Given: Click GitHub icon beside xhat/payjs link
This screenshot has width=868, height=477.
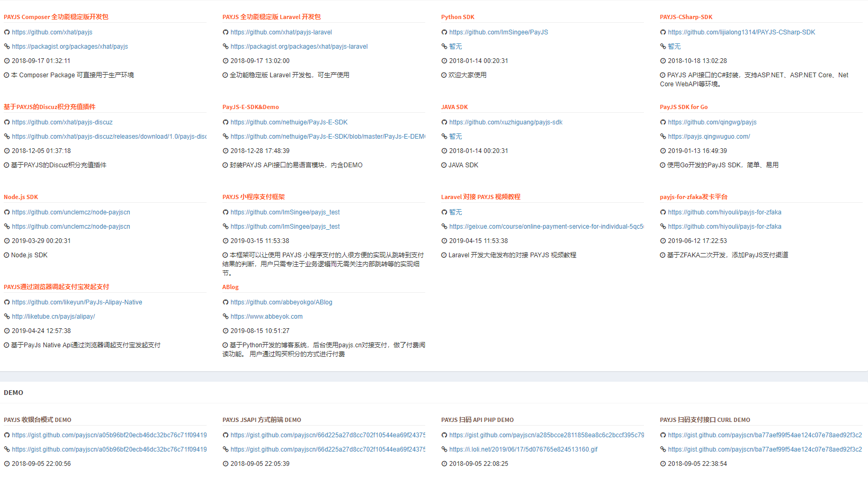Looking at the screenshot, I should point(7,32).
